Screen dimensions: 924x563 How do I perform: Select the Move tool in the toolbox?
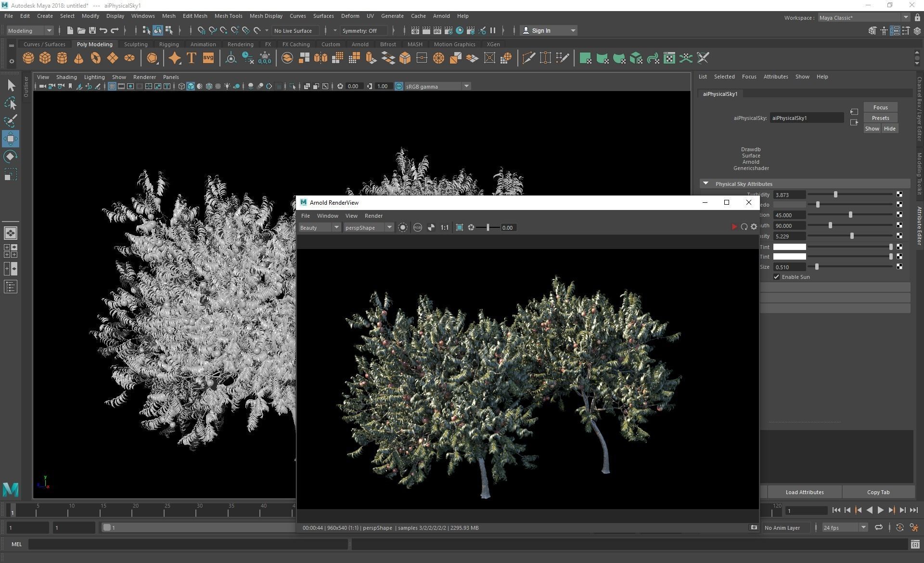(x=11, y=139)
